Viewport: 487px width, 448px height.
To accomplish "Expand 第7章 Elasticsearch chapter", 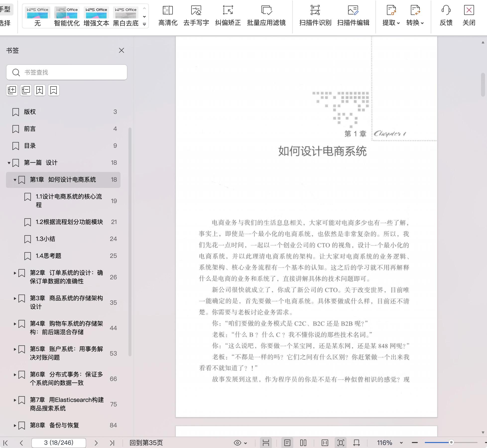I will pyautogui.click(x=15, y=400).
